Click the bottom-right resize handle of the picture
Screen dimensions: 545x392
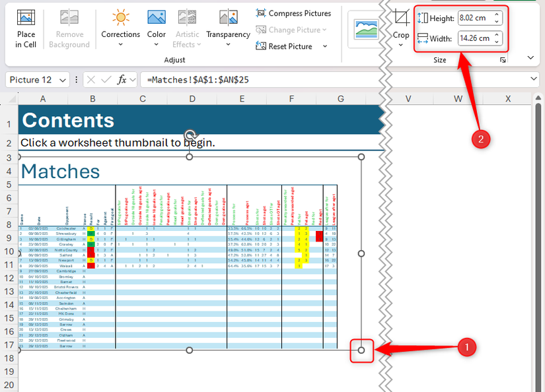361,350
